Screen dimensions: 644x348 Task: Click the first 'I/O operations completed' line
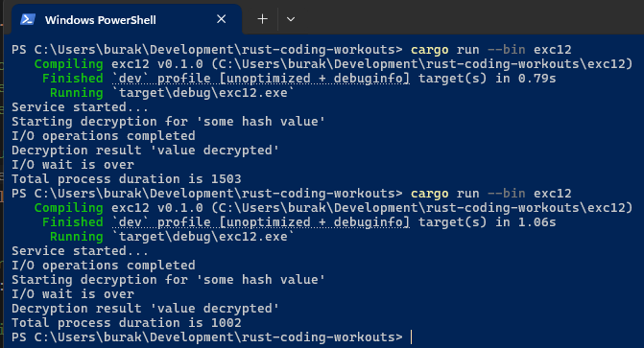point(104,136)
